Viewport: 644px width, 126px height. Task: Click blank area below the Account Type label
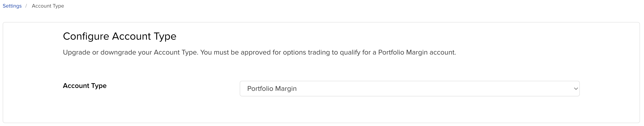coord(85,105)
